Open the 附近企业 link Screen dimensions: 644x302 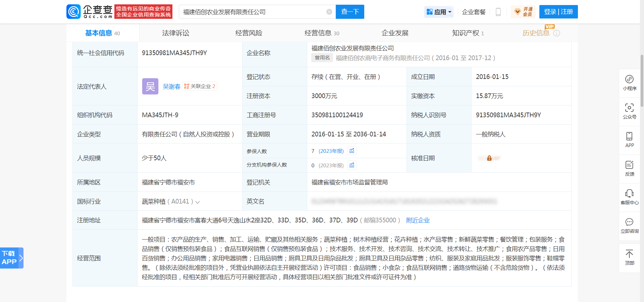418,220
